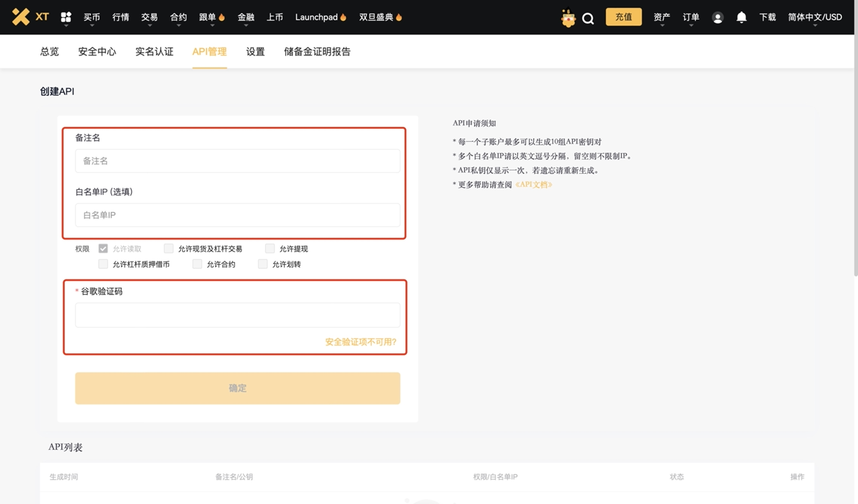858x504 pixels.
Task: Click the 生成时间 column header
Action: click(64, 477)
